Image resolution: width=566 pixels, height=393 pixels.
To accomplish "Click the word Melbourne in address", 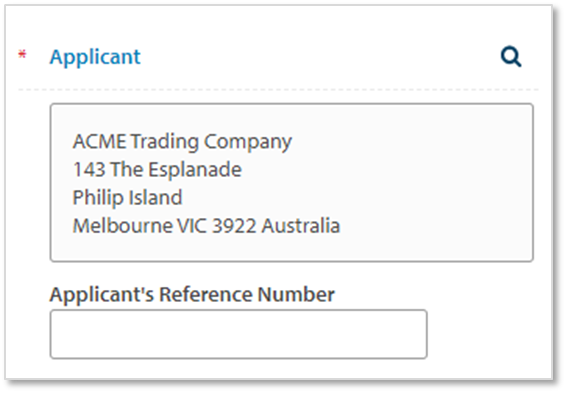I will pos(122,226).
